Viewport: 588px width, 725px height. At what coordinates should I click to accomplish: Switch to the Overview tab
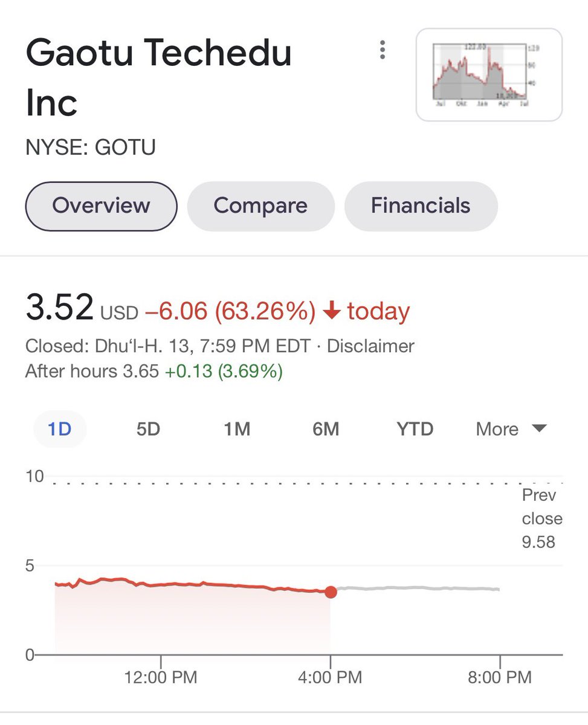tap(101, 206)
